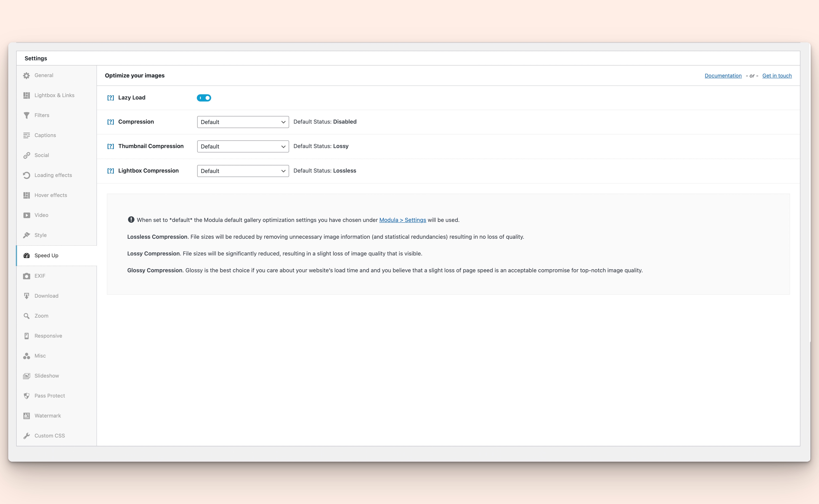Open the Lightbox Compression dropdown

pyautogui.click(x=243, y=171)
